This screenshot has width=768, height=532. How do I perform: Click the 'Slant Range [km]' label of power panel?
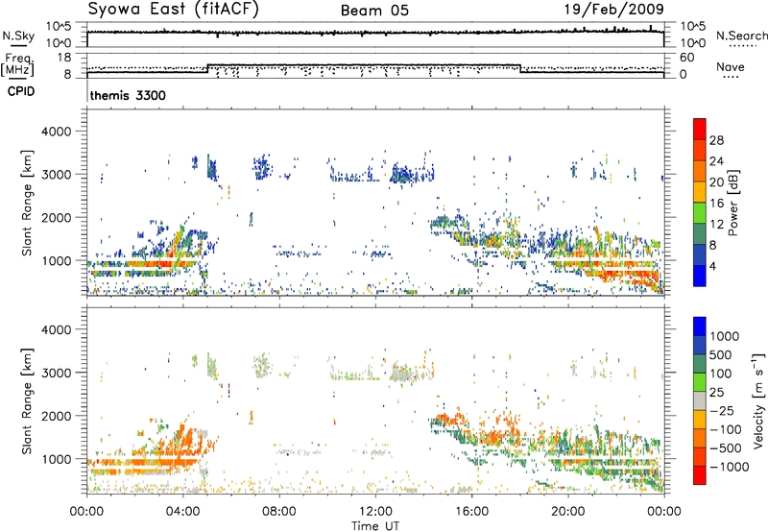click(27, 203)
